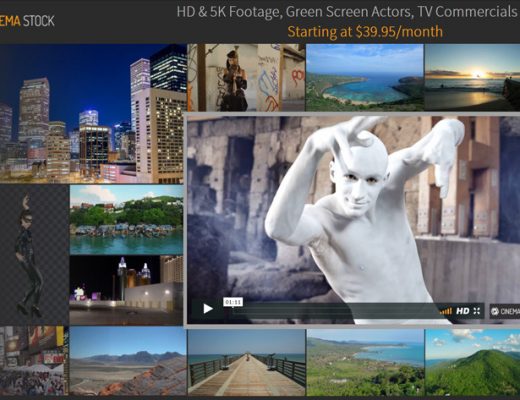520x400 pixels.
Task: Open the Cinema Stock logo link
Action: click(x=27, y=21)
